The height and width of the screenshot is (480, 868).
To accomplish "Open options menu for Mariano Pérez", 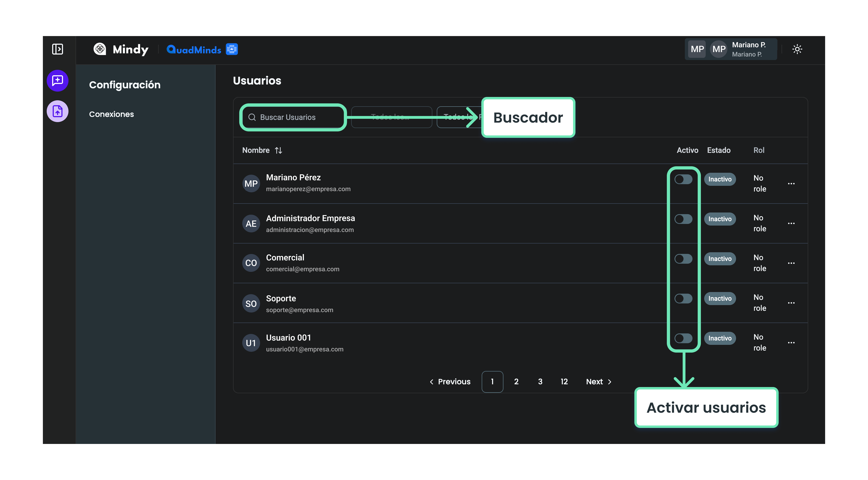I will (x=791, y=184).
